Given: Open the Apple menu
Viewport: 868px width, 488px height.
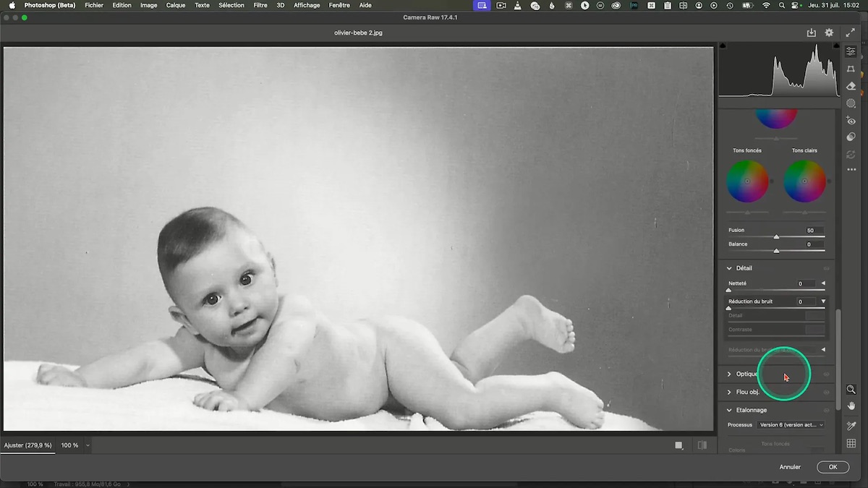Looking at the screenshot, I should tap(12, 5).
